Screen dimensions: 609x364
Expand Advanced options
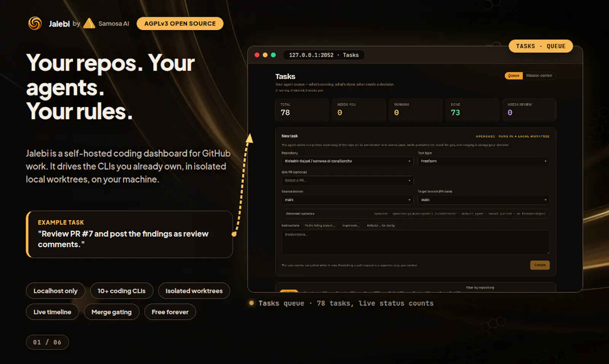coord(300,214)
